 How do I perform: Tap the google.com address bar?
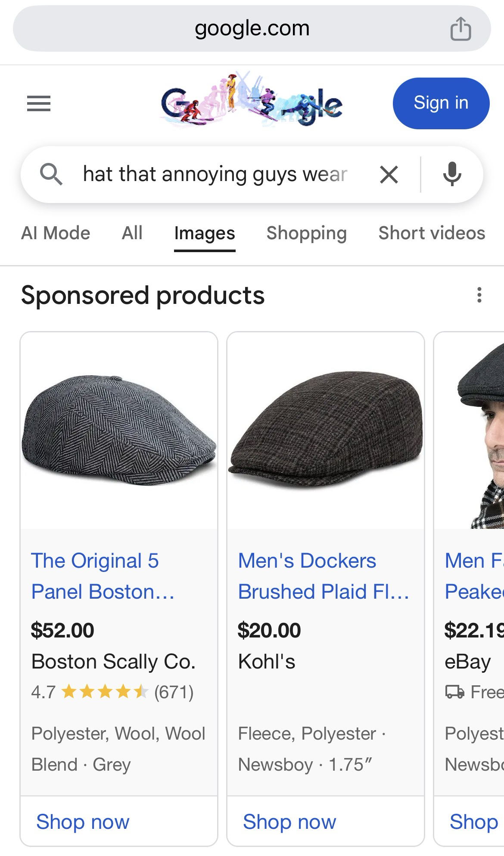tap(252, 29)
